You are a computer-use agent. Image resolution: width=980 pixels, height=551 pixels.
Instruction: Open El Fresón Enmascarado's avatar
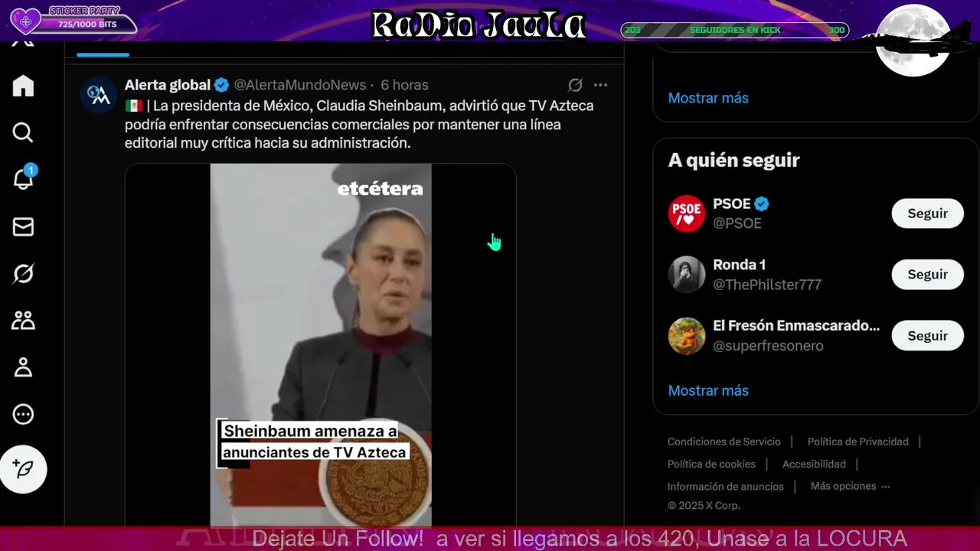[x=686, y=336]
